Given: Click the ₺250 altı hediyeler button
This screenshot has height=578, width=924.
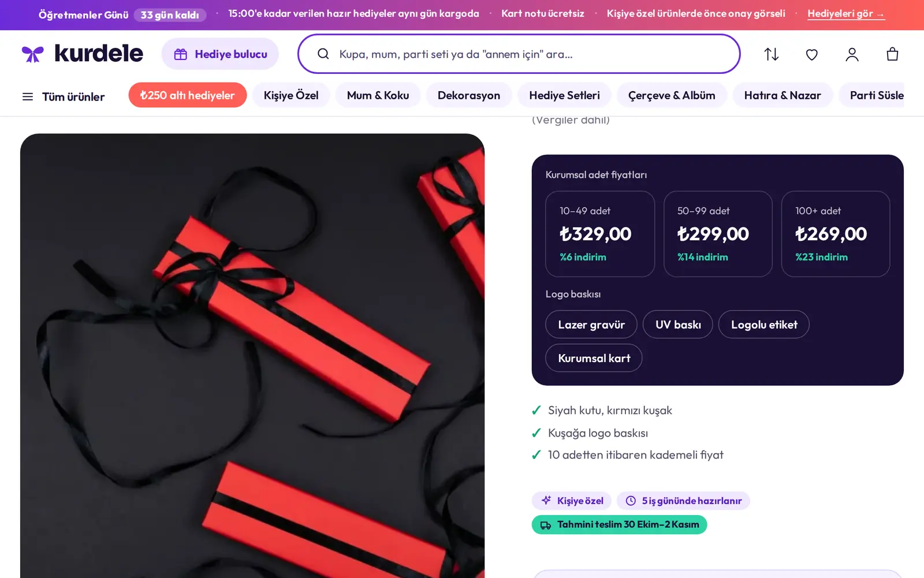Looking at the screenshot, I should coord(188,95).
